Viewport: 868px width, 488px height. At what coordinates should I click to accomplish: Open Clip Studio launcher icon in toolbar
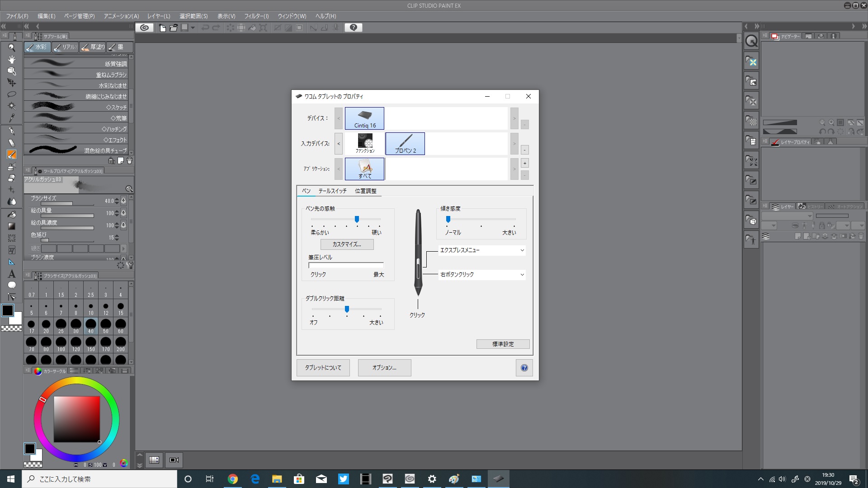144,28
